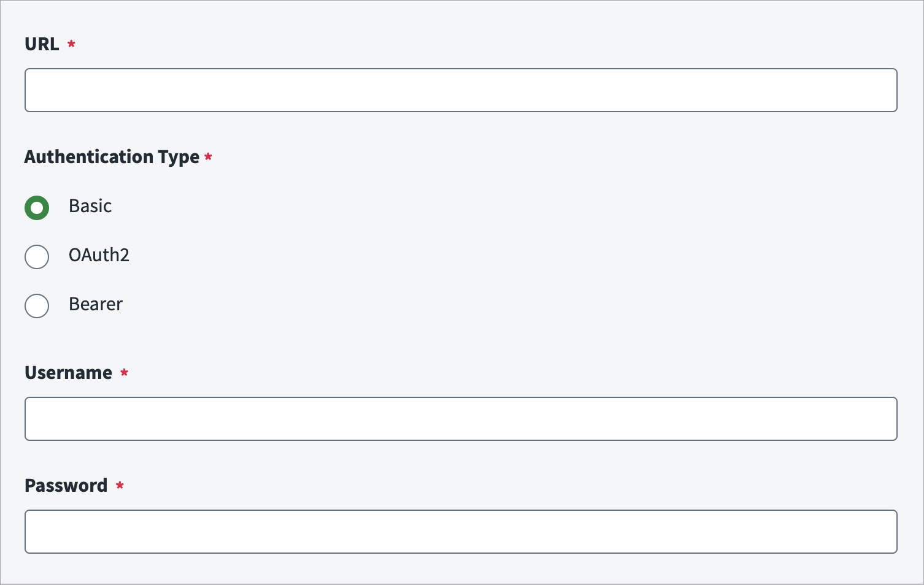
Task: Click the Basic option label text
Action: pyautogui.click(x=90, y=206)
